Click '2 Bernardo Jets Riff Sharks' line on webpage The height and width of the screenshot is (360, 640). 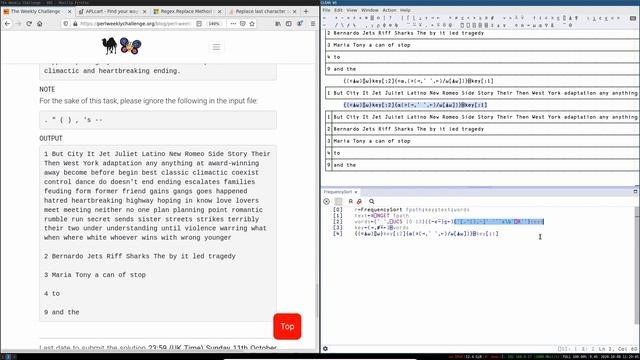(x=140, y=256)
